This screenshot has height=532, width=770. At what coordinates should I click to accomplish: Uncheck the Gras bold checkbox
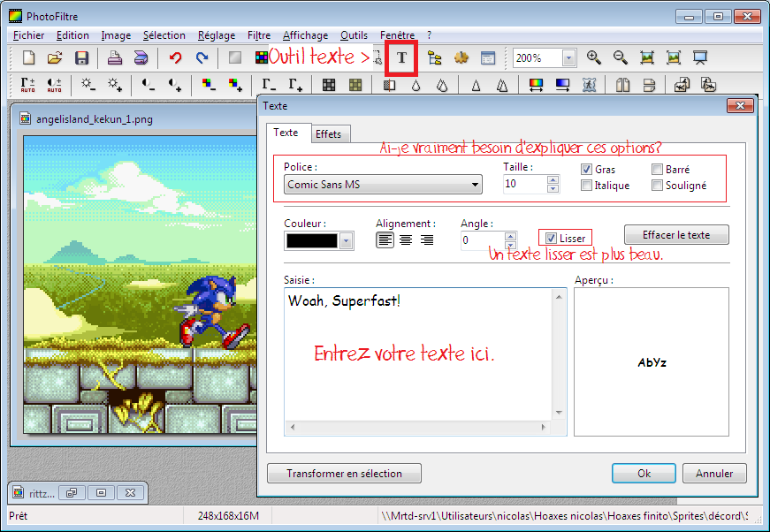click(x=586, y=169)
